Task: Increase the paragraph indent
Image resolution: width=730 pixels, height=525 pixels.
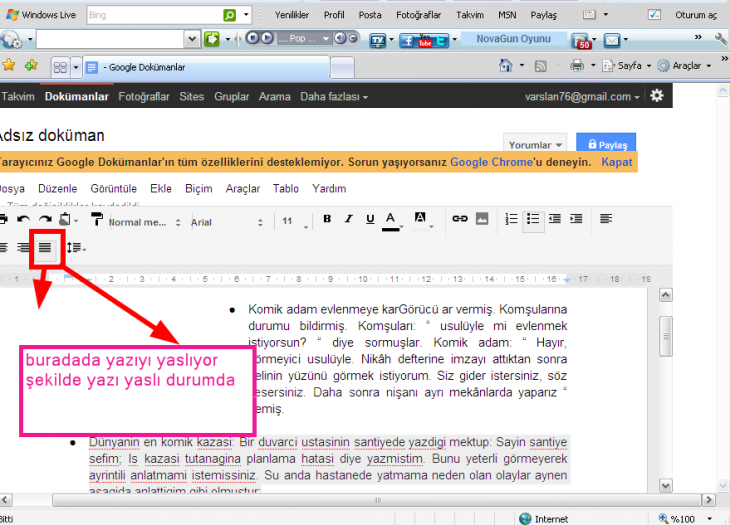Action: coord(576,219)
